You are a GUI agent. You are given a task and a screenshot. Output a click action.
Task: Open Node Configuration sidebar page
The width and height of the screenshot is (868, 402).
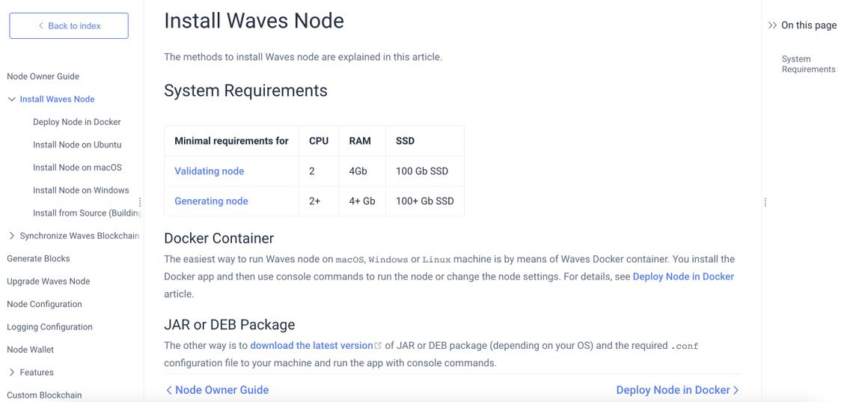point(44,304)
